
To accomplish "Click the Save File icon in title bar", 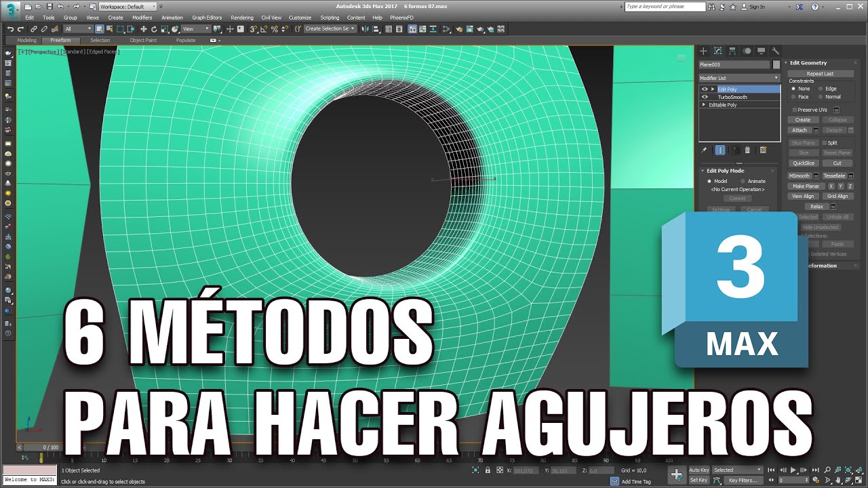I will [50, 7].
